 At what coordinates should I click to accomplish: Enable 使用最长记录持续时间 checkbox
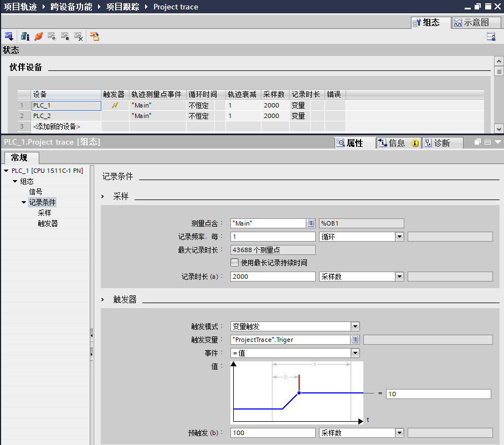235,263
